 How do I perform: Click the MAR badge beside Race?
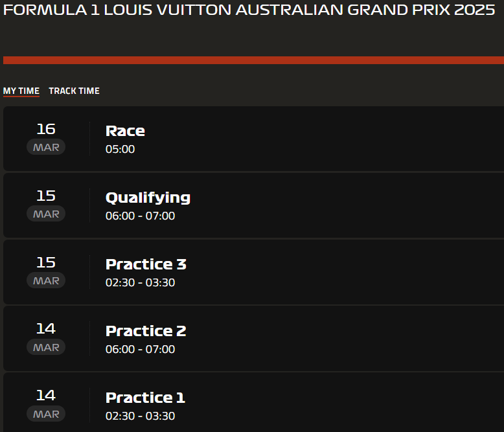point(46,147)
